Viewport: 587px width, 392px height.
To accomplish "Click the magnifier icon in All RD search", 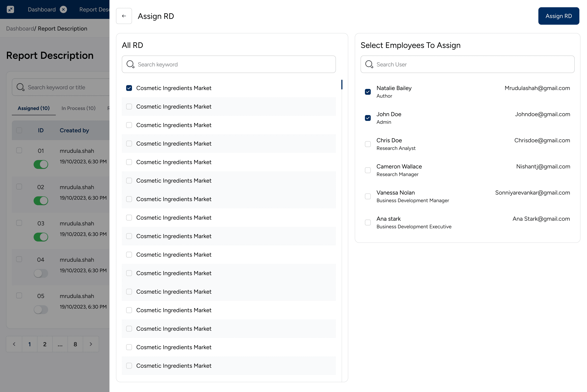I will pos(130,64).
